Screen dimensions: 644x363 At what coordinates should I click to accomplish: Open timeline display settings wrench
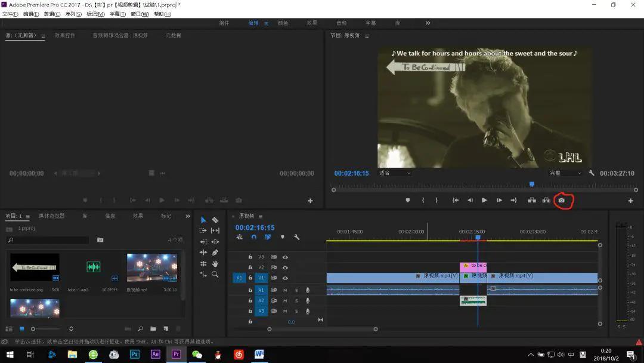(296, 237)
